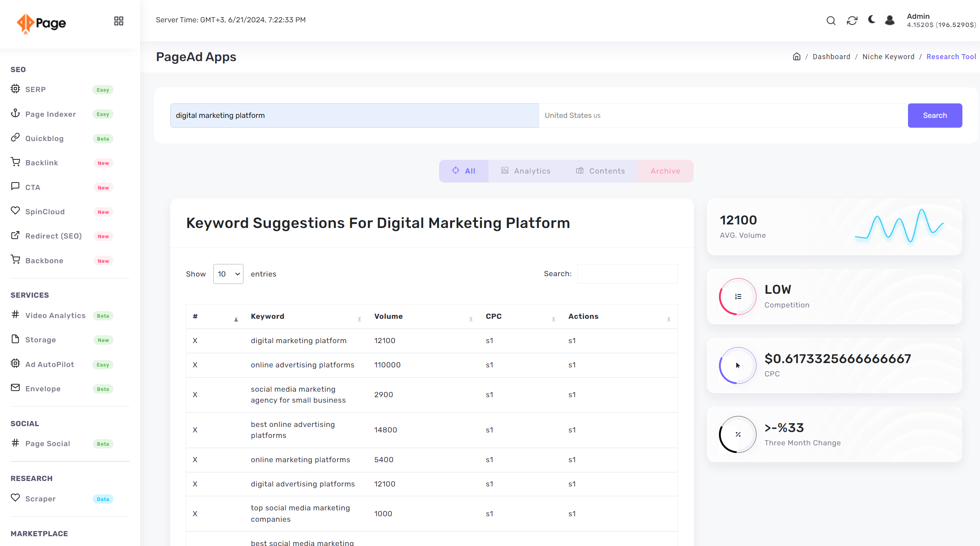
Task: Click the CPC cursor icon circle
Action: pyautogui.click(x=738, y=365)
